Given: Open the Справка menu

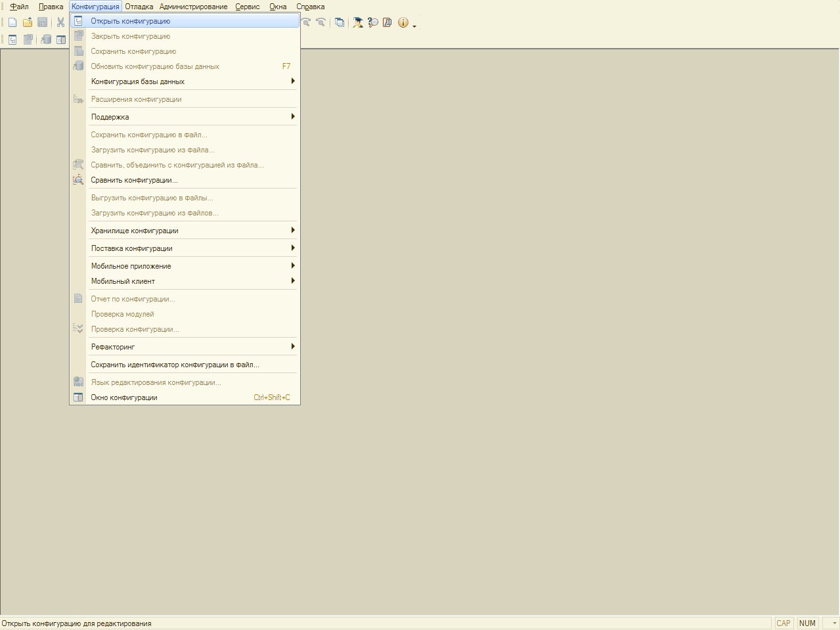Looking at the screenshot, I should coord(310,7).
